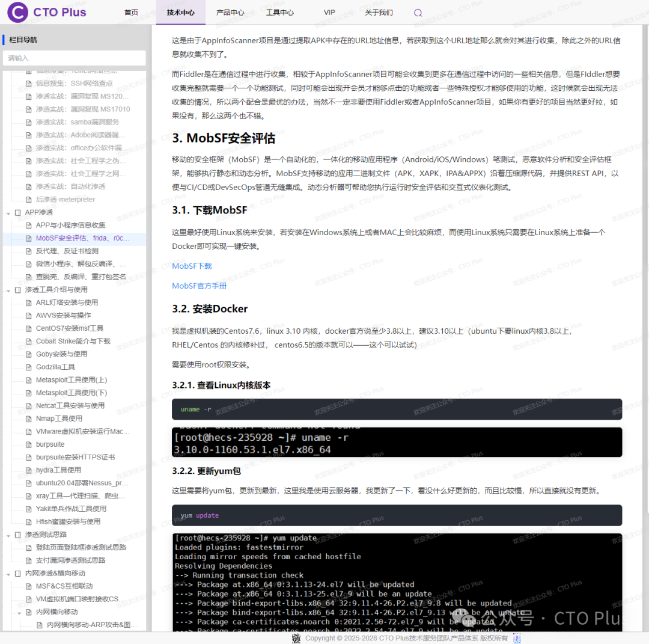Collapse the 内网渗透&横向移动 section arrow
This screenshot has height=644, width=649.
click(x=8, y=574)
